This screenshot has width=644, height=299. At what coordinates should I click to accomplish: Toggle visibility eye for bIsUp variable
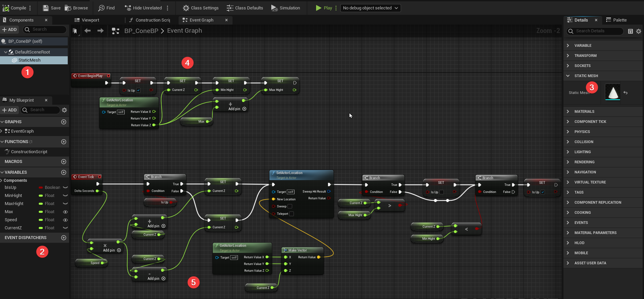(65, 188)
